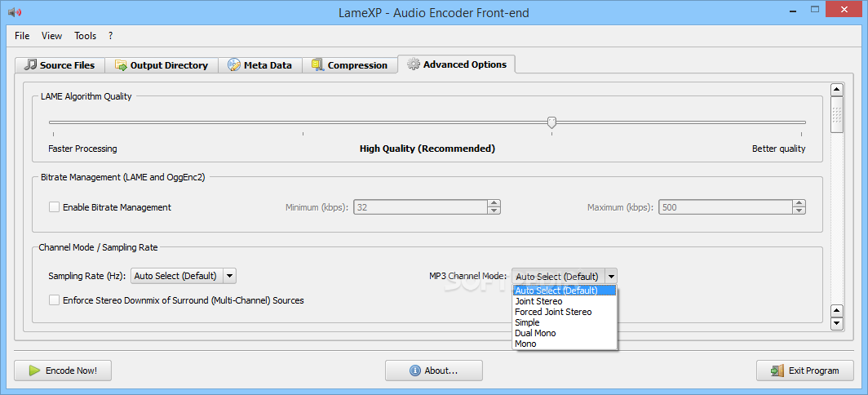Viewport: 868px width, 395px height.
Task: Click the About... button
Action: [433, 371]
